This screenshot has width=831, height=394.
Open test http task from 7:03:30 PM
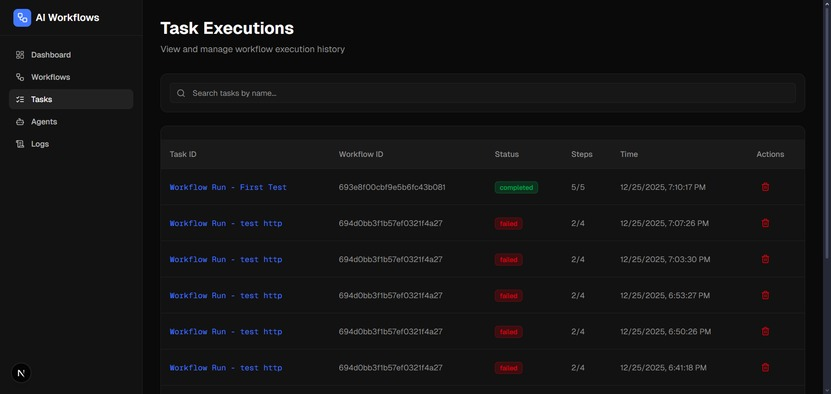coord(226,259)
